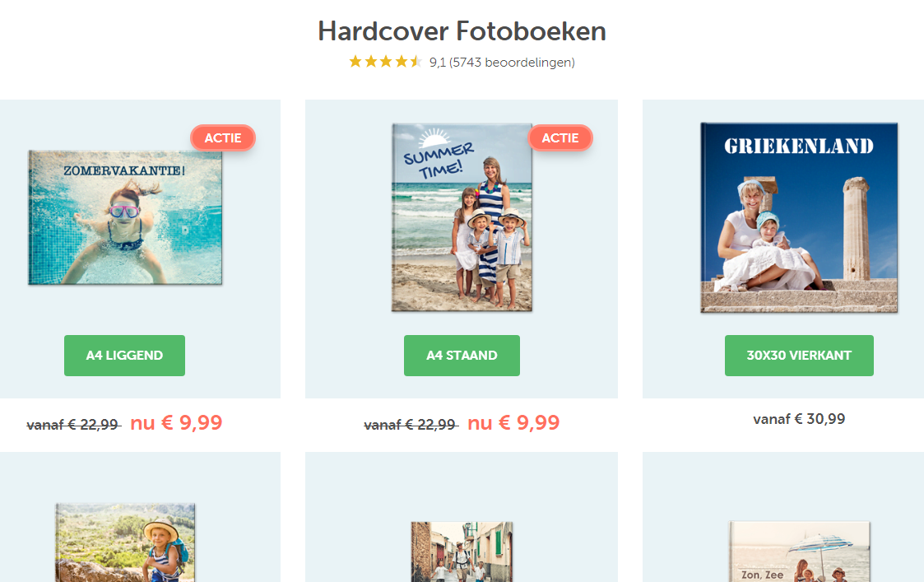Open the Summer Time beach photobook cover
Viewport: 924px width, 582px height.
click(x=462, y=217)
